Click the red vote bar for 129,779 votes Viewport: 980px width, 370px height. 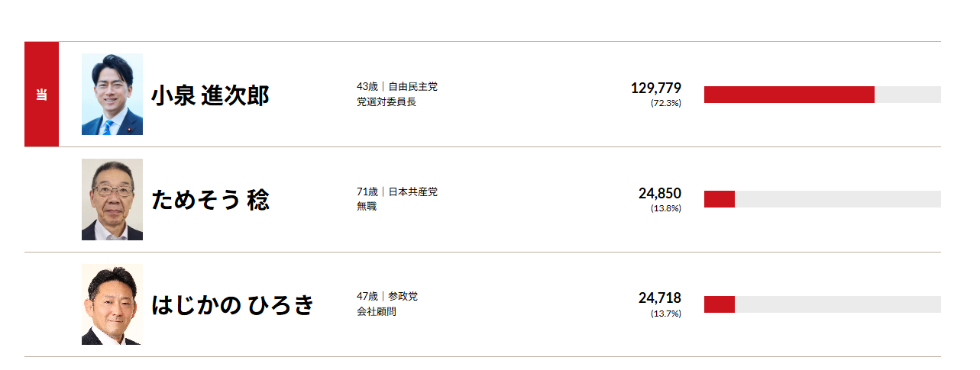point(789,95)
